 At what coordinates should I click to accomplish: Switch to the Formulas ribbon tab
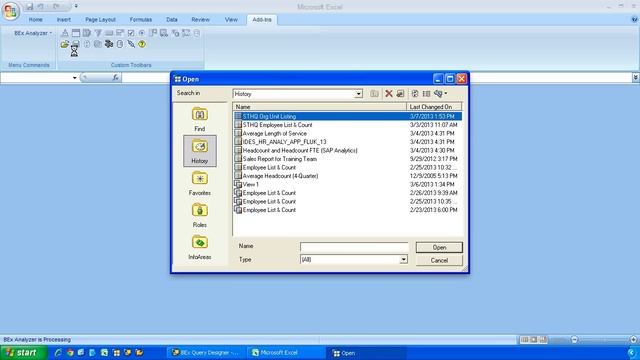pos(141,20)
